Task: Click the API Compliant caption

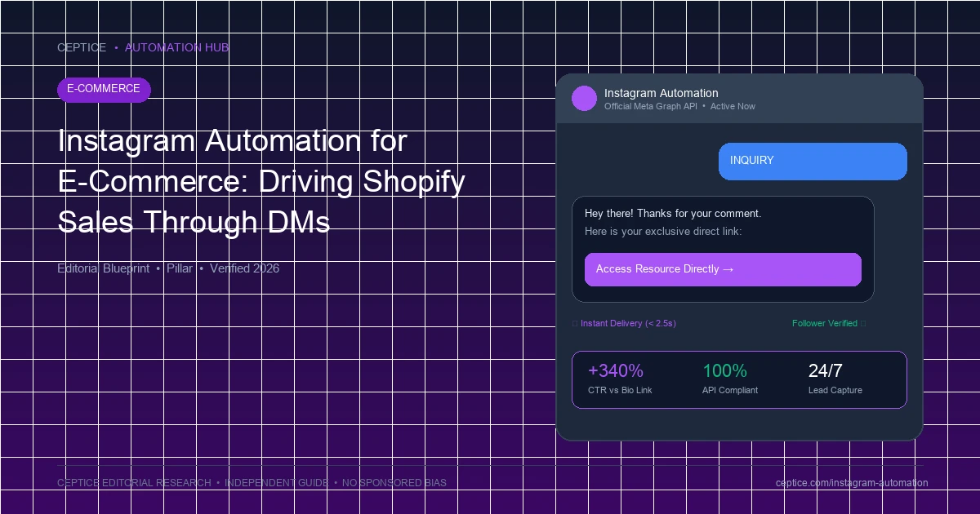Action: coord(730,391)
